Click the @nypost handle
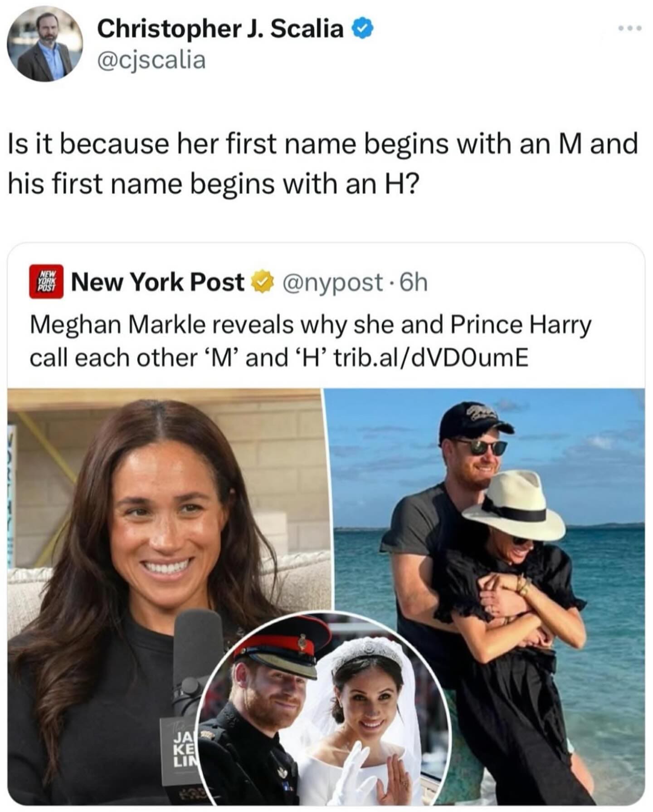The image size is (653, 812). [x=333, y=282]
